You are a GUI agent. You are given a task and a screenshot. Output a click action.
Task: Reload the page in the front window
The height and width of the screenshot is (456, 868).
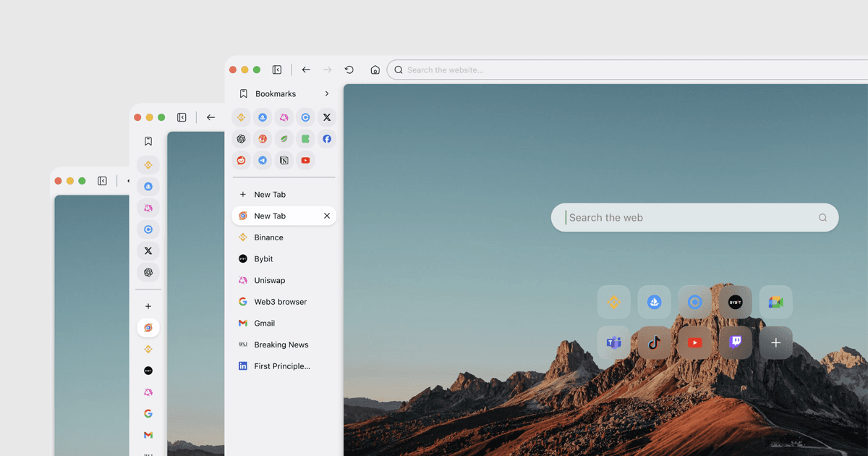[349, 70]
